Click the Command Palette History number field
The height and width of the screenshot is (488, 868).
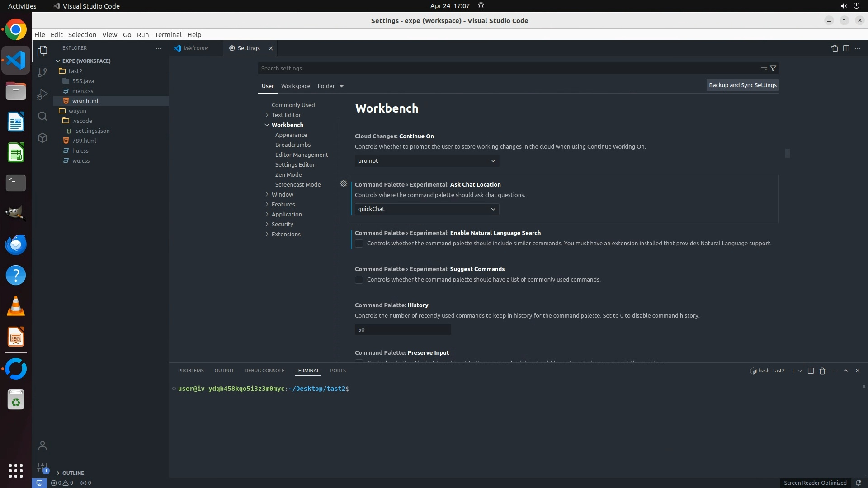tap(402, 329)
